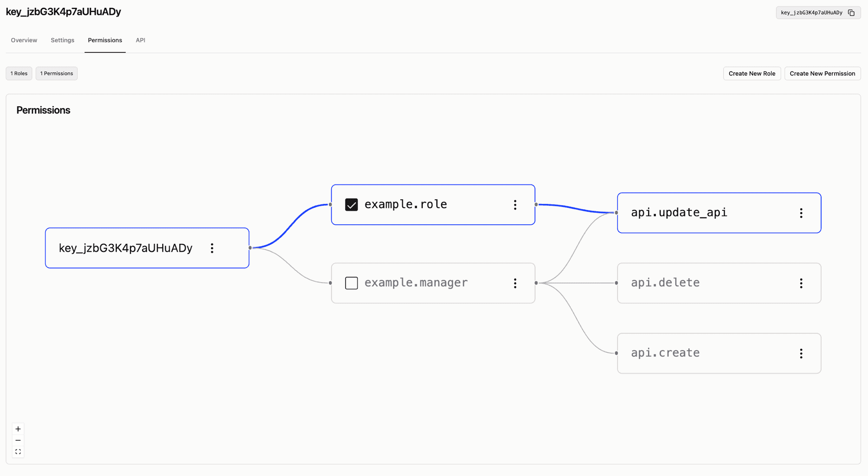Zoom in on the permissions graph
The width and height of the screenshot is (868, 476).
click(x=18, y=429)
